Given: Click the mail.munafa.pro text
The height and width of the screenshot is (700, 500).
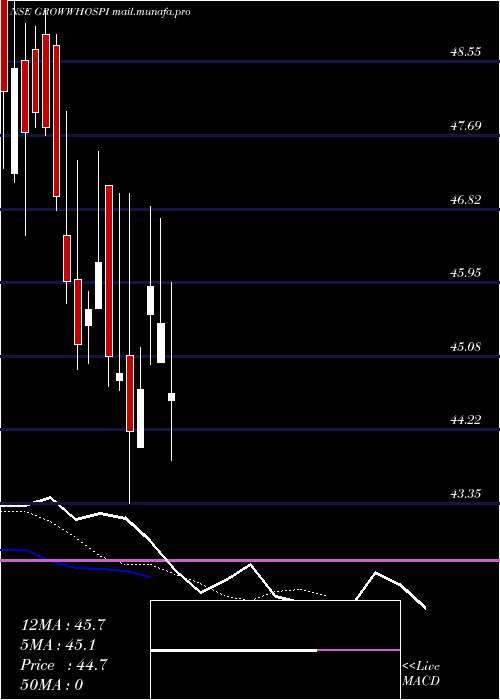Looking at the screenshot, I should [x=151, y=12].
